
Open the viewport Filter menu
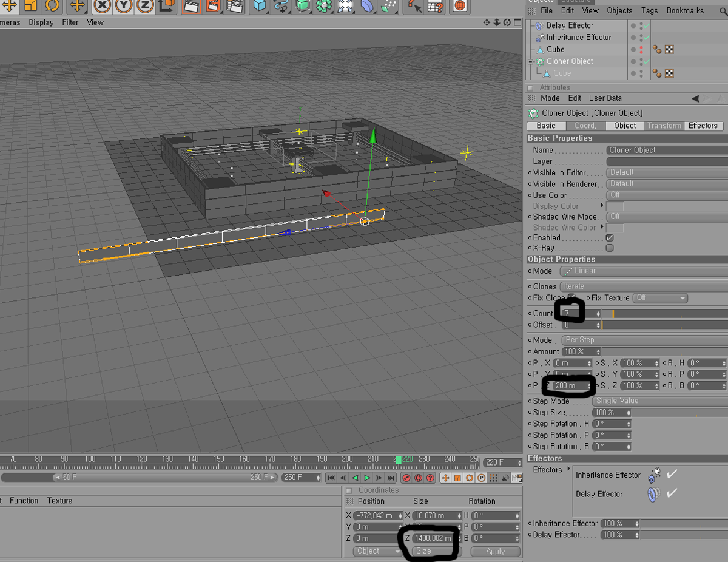[70, 22]
